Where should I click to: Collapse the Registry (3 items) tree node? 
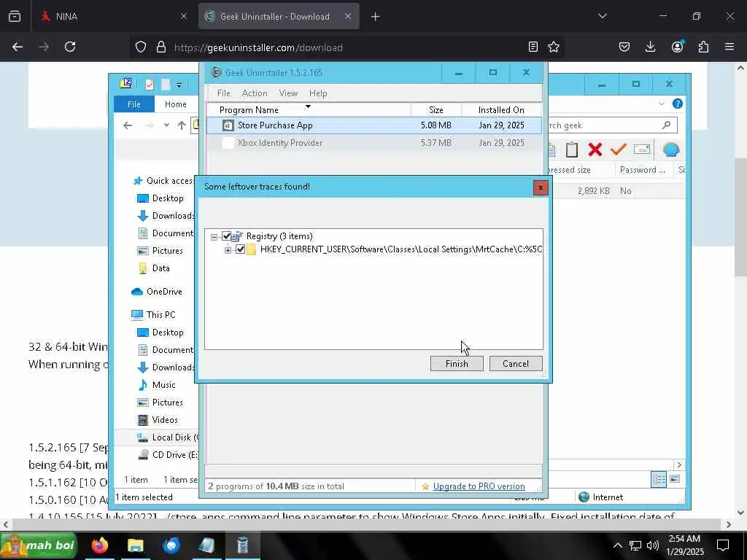[x=214, y=237]
